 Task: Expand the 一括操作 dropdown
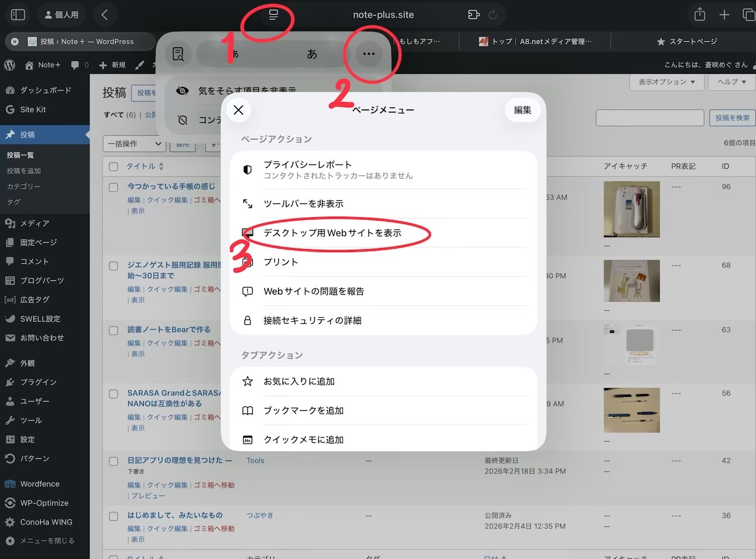[x=135, y=144]
